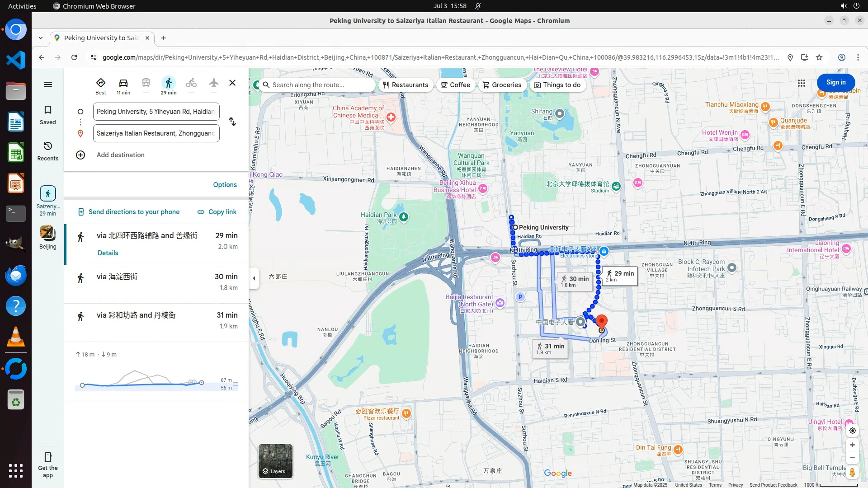
Task: Select the Driving travel mode icon
Action: coord(123,84)
